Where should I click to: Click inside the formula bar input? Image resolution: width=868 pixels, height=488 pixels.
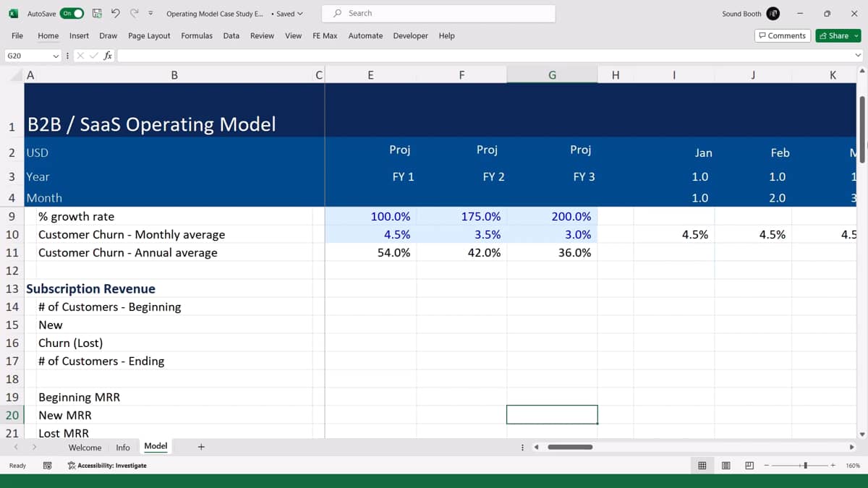(485, 56)
